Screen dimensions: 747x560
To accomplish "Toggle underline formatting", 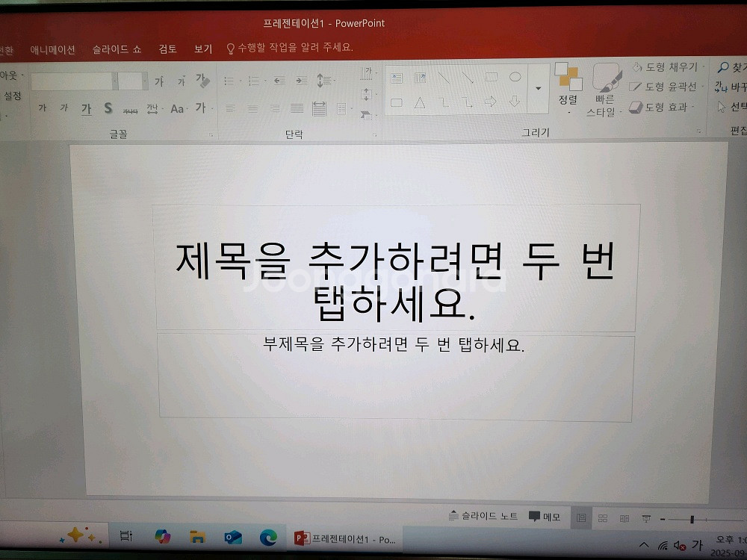I will coord(85,108).
